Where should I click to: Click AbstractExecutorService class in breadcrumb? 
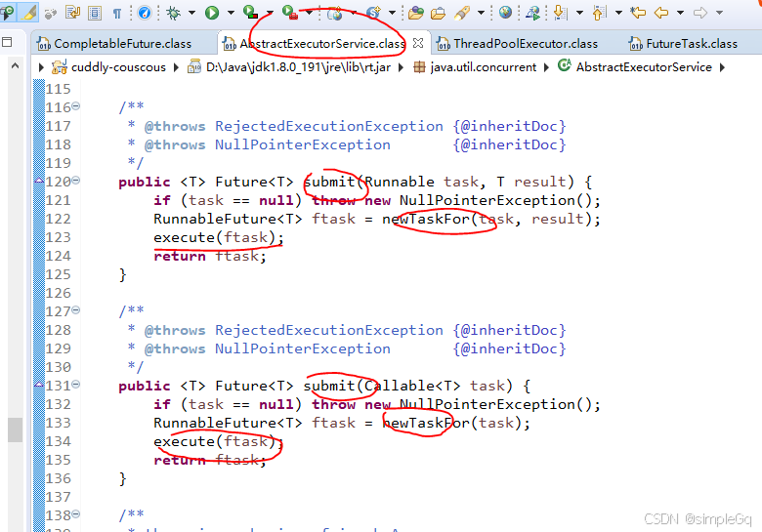pos(644,67)
